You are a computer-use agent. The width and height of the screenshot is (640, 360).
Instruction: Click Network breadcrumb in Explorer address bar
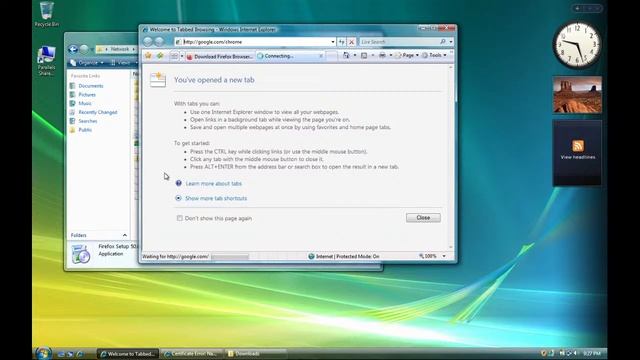(120, 49)
